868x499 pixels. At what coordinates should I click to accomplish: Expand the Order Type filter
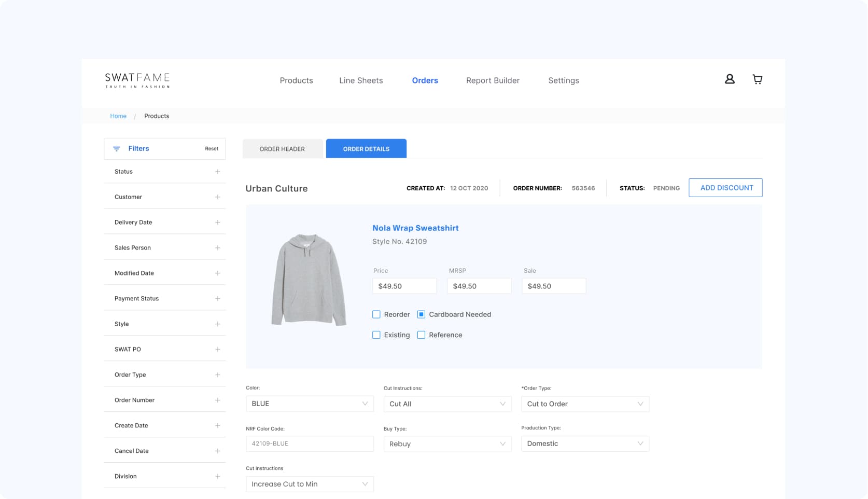[x=165, y=375]
